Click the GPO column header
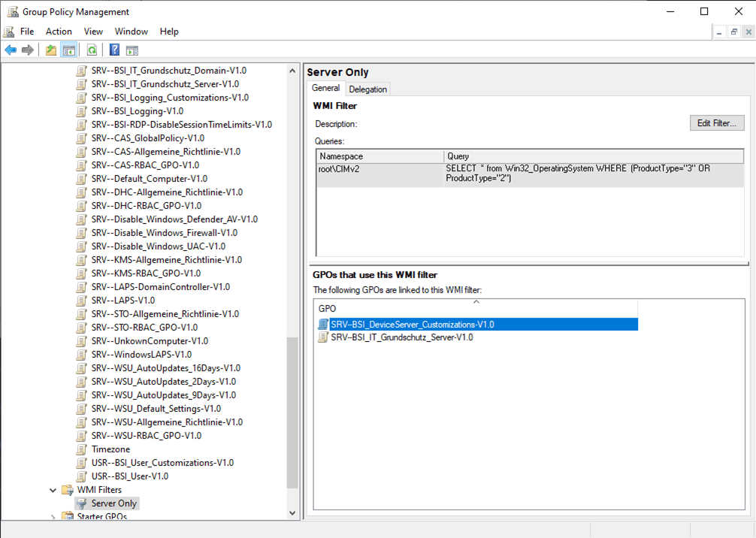Viewport: 756px width, 538px height. (x=476, y=308)
